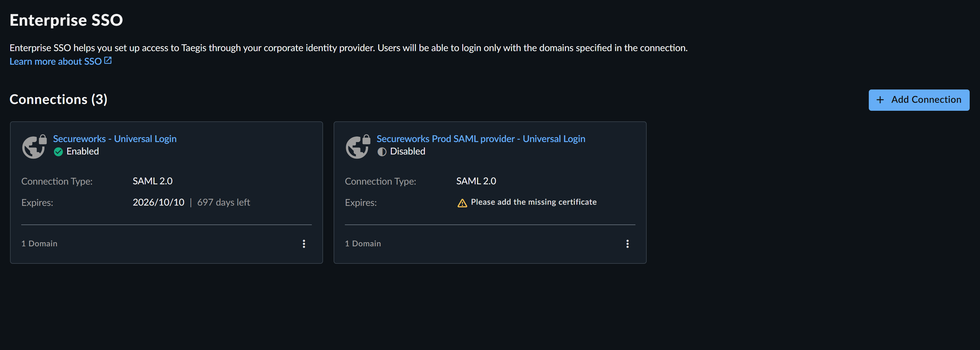Click the Add Connection button
980x350 pixels.
click(919, 100)
